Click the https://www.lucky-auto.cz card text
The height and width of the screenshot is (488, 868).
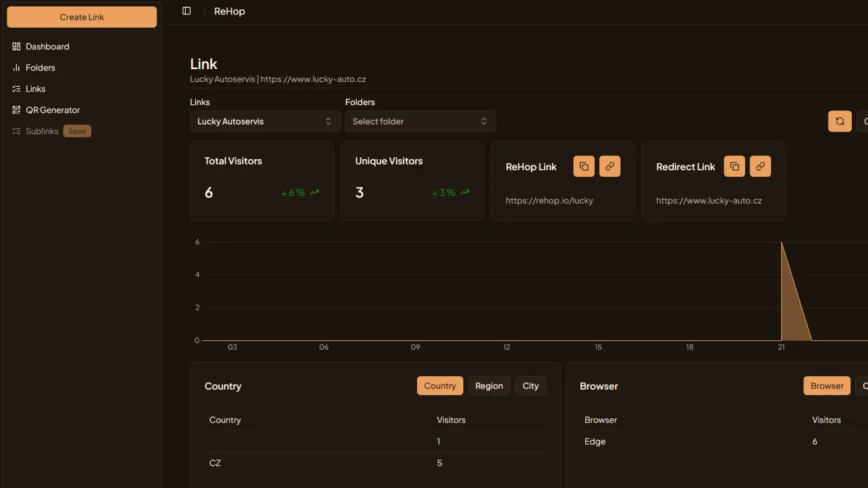click(x=709, y=201)
